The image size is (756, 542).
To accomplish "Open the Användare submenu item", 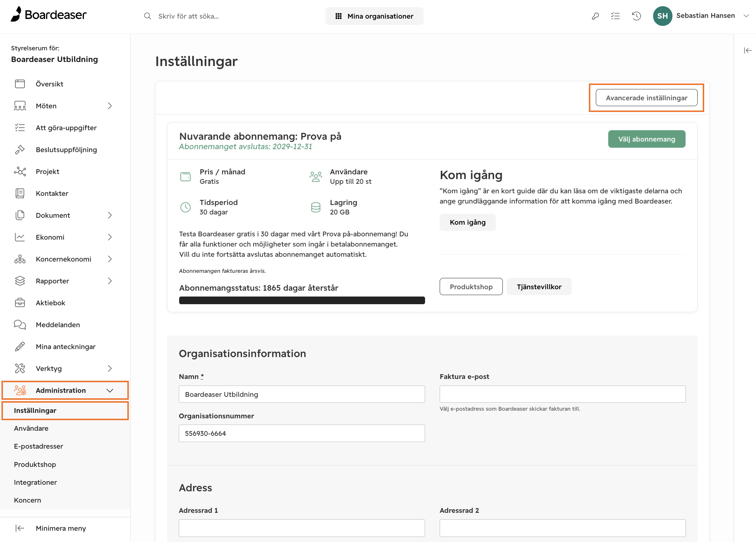I will pyautogui.click(x=65, y=428).
